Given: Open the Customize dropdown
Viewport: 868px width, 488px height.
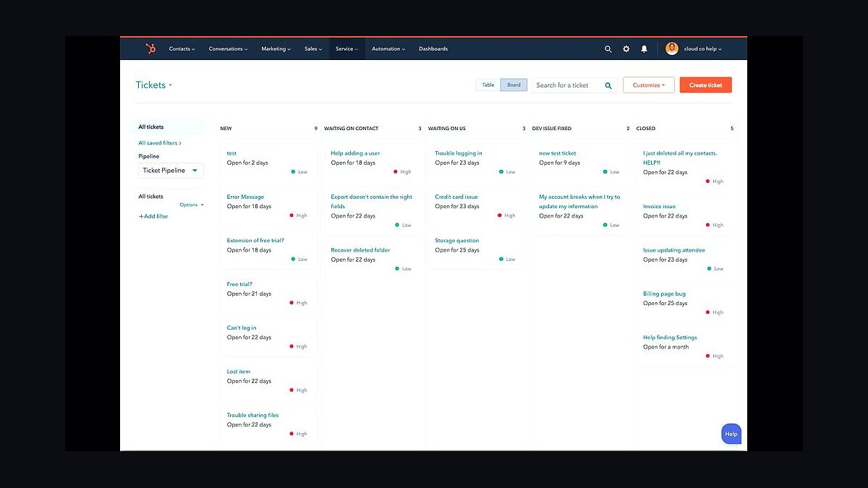Looking at the screenshot, I should click(x=649, y=85).
